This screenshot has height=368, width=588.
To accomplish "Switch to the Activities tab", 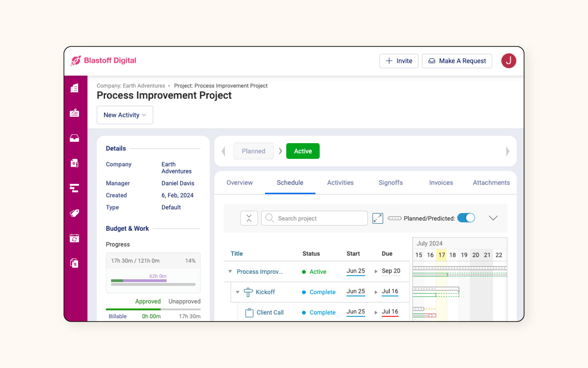I will [x=340, y=183].
